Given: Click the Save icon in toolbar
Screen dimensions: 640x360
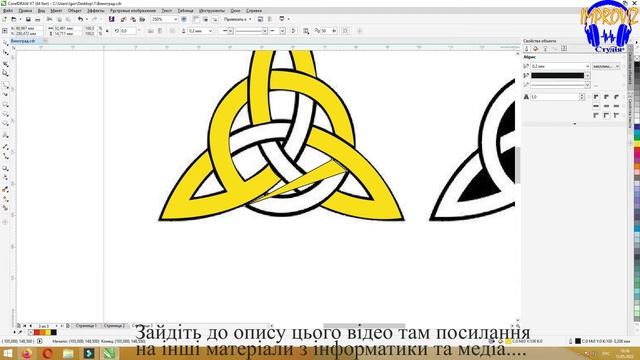Looking at the screenshot, I should click(x=28, y=19).
